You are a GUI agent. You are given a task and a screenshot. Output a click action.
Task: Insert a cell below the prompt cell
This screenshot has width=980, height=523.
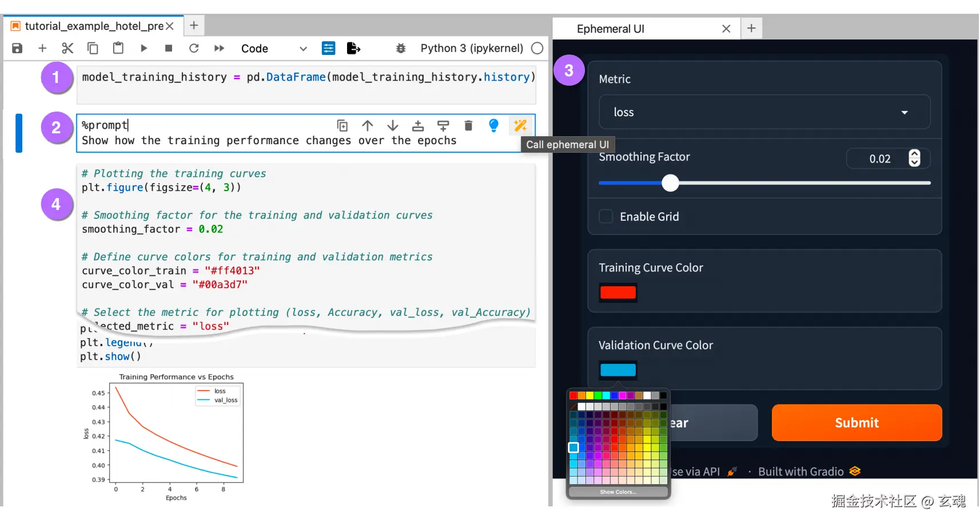click(x=443, y=126)
